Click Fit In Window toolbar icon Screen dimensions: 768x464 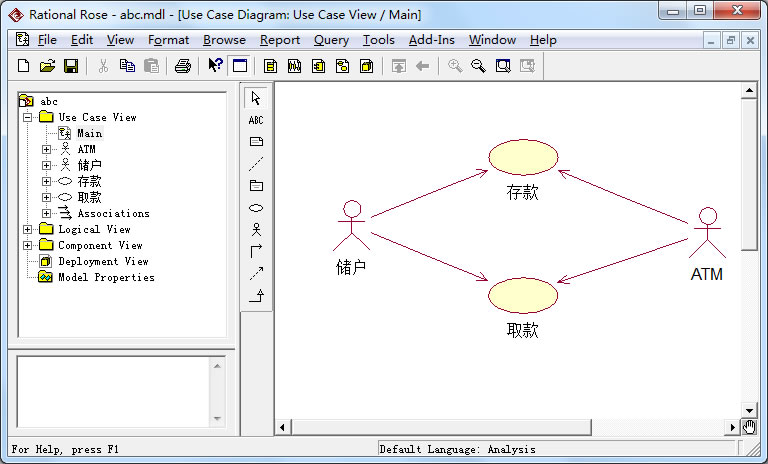click(503, 66)
